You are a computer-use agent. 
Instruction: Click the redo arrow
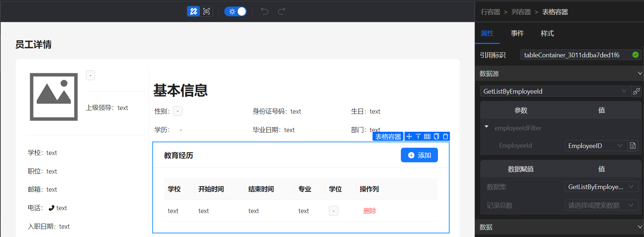pyautogui.click(x=282, y=11)
